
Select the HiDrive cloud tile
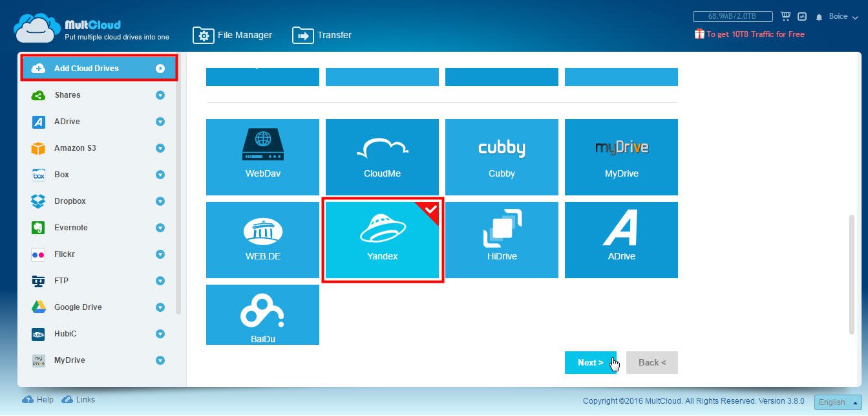click(x=502, y=240)
